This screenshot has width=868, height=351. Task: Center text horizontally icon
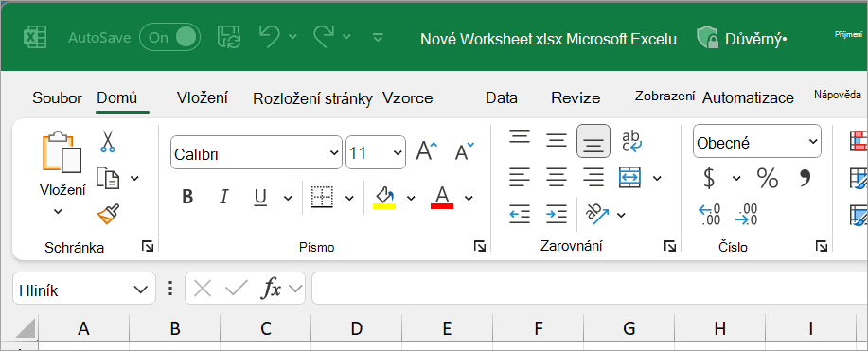coord(557,177)
